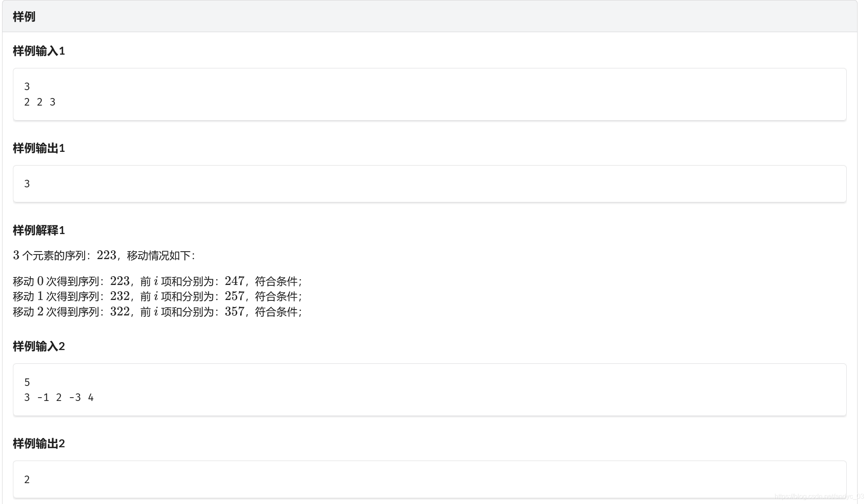This screenshot has width=868, height=504.
Task: Click the 样例 panel header
Action: click(x=24, y=17)
